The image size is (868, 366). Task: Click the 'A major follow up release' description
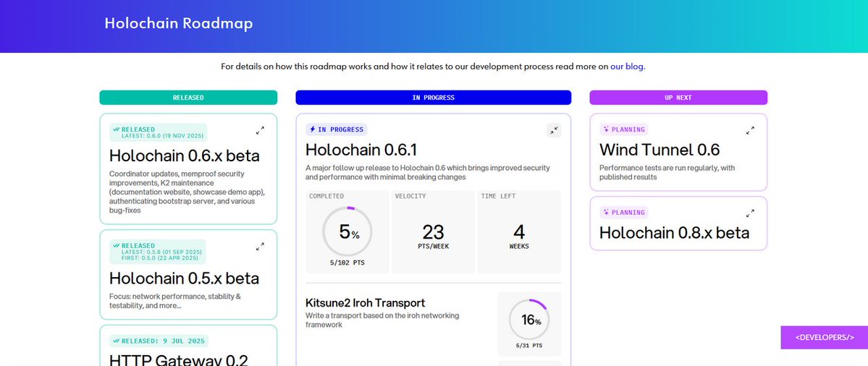pyautogui.click(x=427, y=172)
